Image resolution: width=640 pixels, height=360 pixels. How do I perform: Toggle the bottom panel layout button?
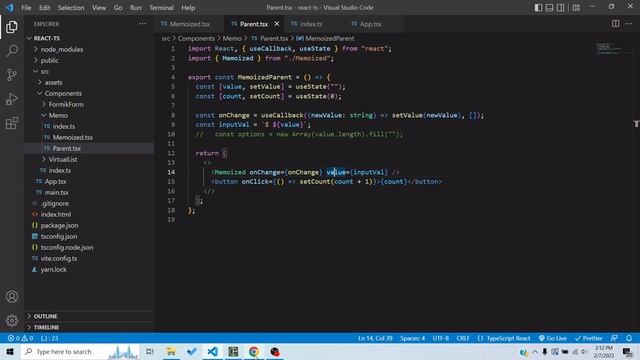pyautogui.click(x=549, y=7)
